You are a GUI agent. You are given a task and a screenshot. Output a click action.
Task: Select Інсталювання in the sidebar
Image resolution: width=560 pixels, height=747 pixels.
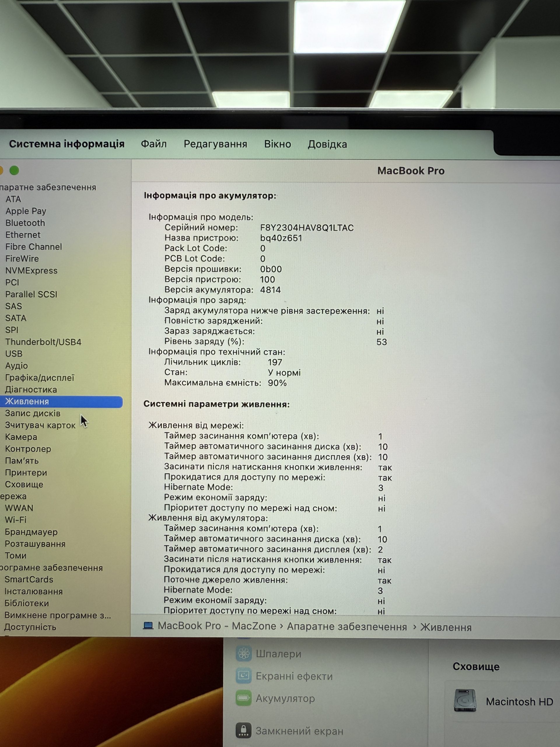[34, 591]
